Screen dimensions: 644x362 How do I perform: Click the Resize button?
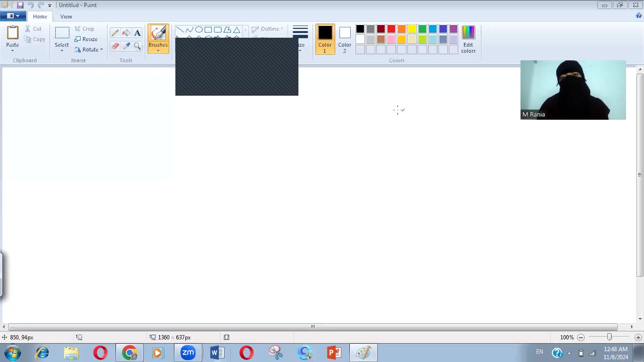click(x=86, y=39)
